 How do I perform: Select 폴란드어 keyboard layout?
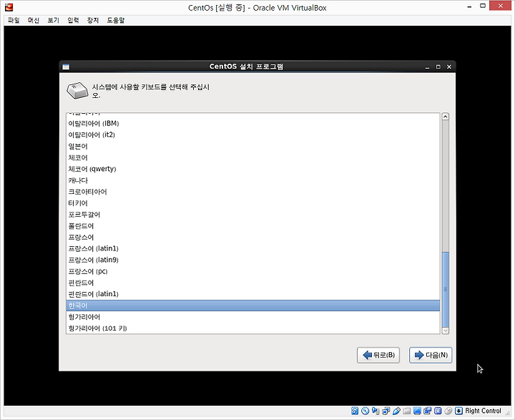[253, 226]
